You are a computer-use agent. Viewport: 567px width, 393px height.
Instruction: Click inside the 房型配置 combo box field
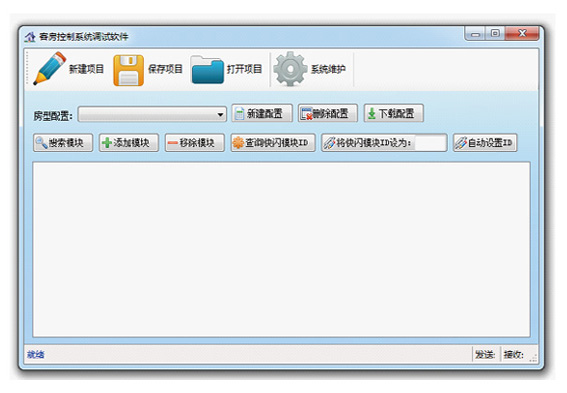tap(152, 114)
